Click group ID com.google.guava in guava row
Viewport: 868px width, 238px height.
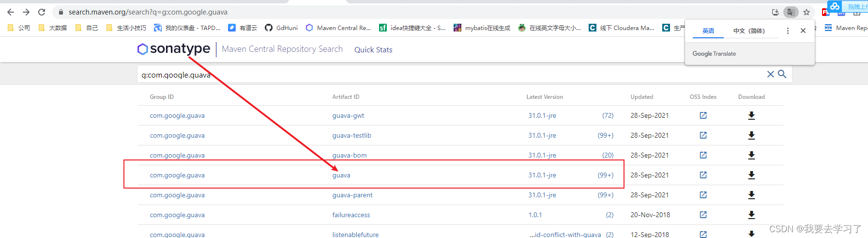[x=177, y=175]
